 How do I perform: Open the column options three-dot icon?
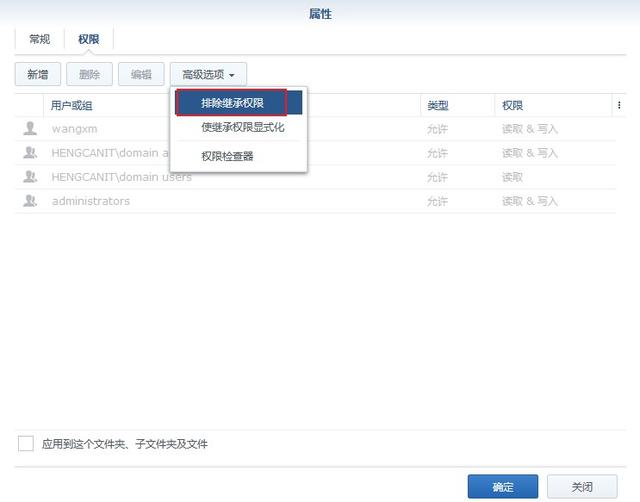619,105
